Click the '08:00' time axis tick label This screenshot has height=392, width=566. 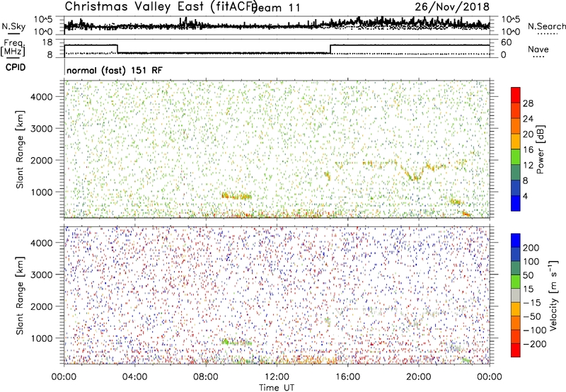click(206, 377)
